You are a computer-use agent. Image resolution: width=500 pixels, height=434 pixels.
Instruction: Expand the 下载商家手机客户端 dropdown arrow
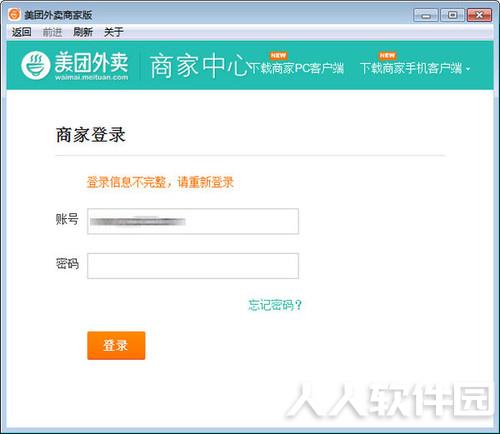(468, 69)
